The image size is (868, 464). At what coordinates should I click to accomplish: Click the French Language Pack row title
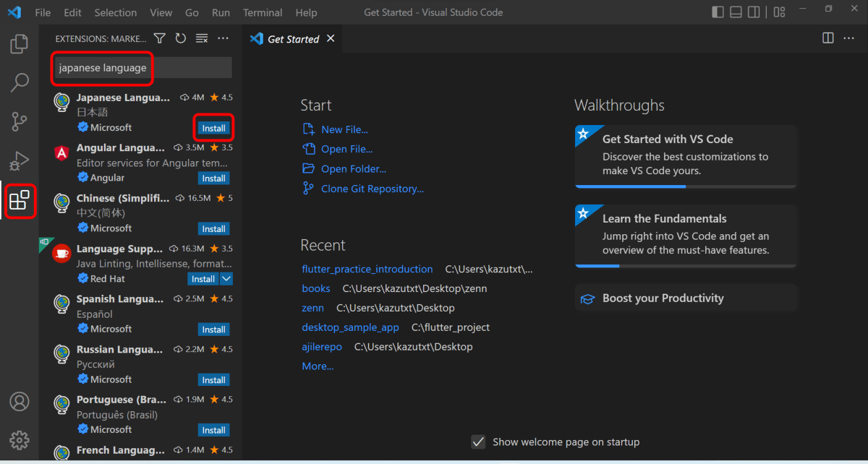pyautogui.click(x=122, y=450)
